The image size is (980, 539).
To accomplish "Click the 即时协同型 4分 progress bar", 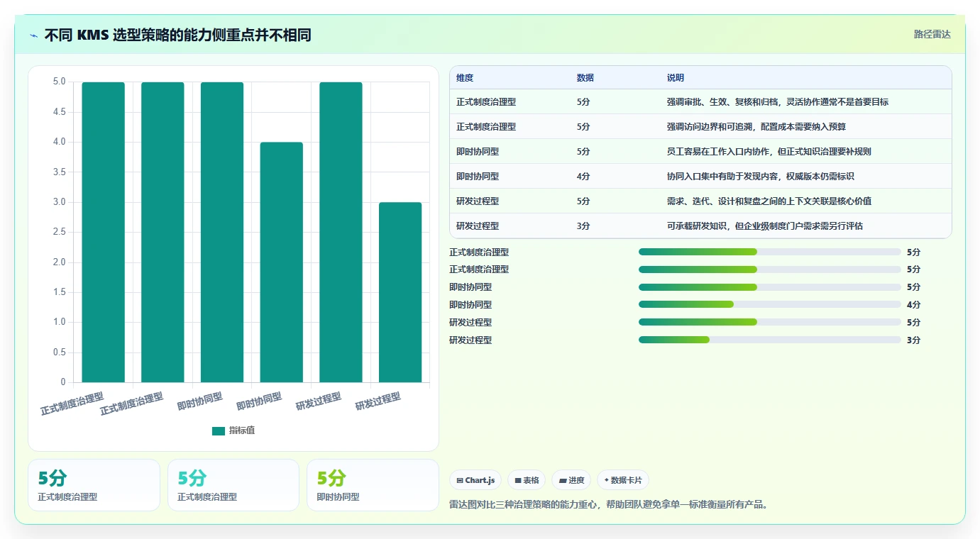I will coord(770,304).
